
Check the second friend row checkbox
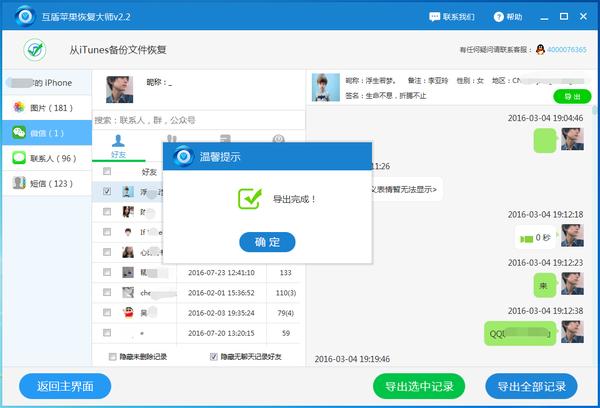click(107, 212)
